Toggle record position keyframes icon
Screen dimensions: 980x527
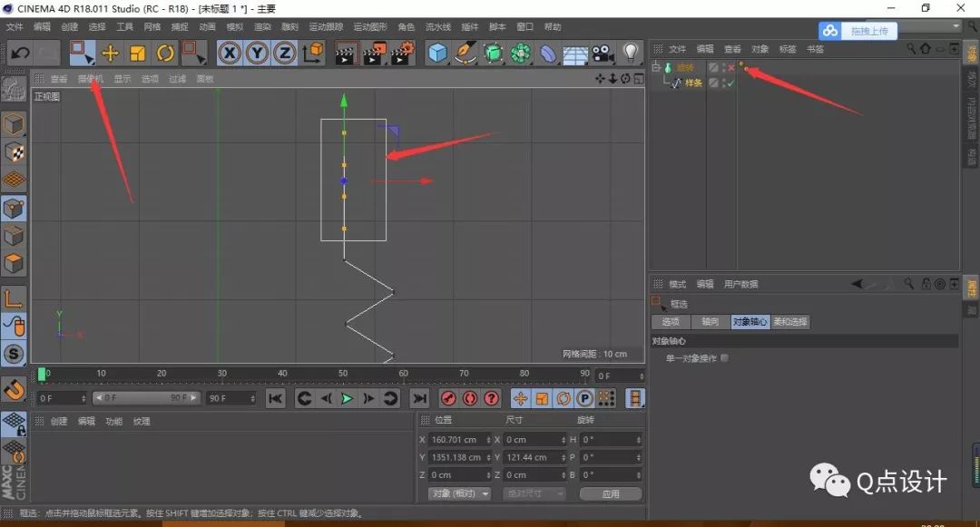pos(521,397)
